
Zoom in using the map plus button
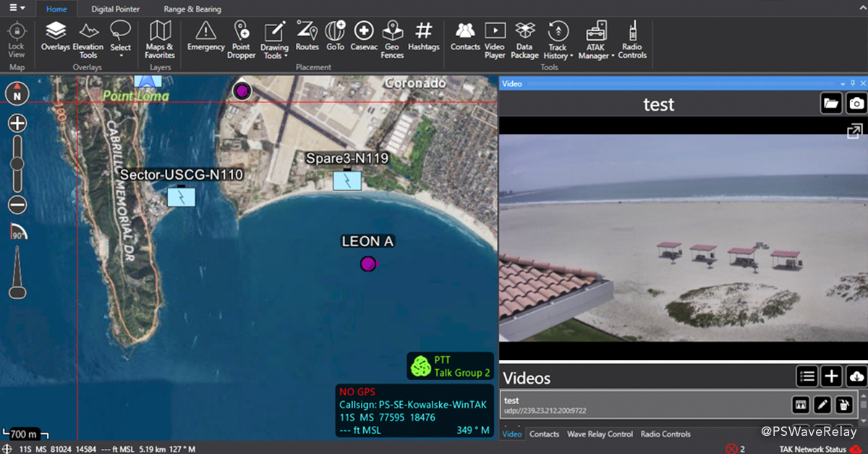17,123
